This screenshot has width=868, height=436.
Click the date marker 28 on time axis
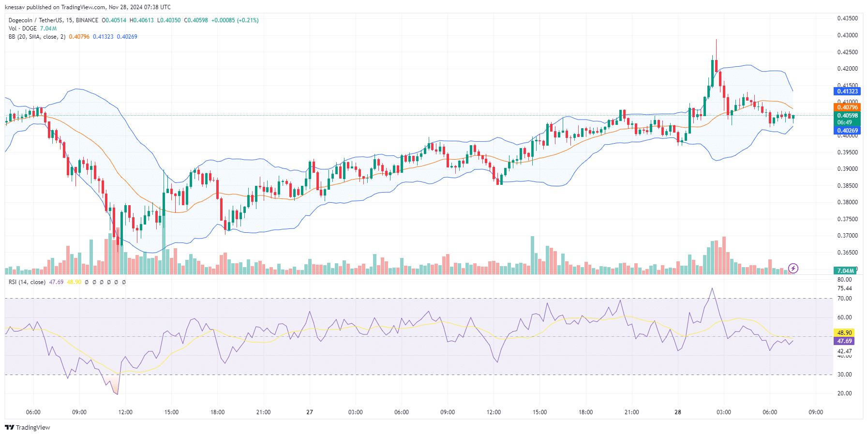tap(678, 412)
